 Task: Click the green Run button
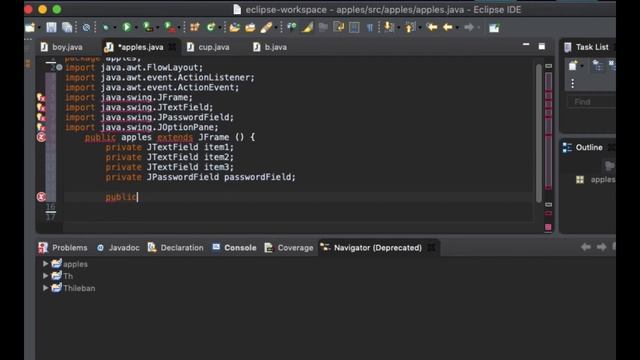click(x=127, y=27)
